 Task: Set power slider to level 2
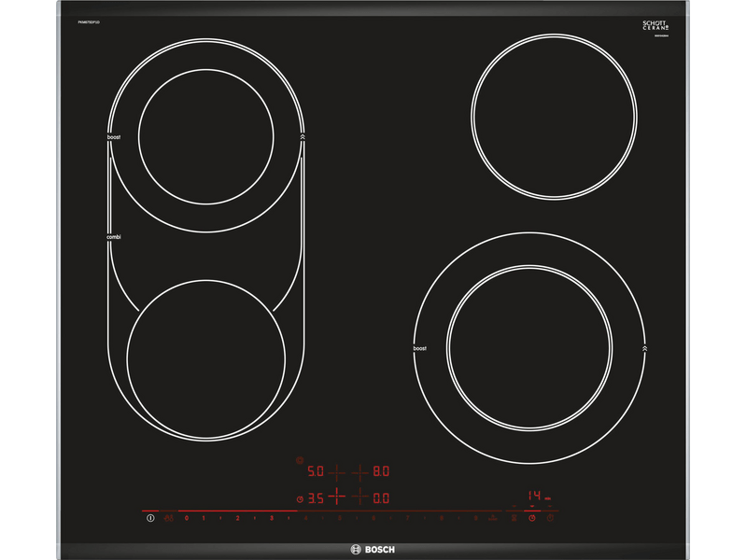[237, 517]
